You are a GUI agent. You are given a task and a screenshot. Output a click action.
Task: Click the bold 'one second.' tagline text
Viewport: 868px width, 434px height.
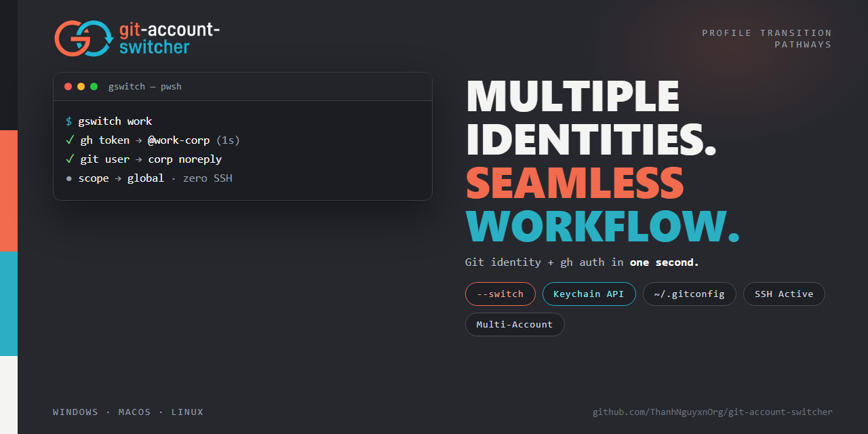point(665,262)
